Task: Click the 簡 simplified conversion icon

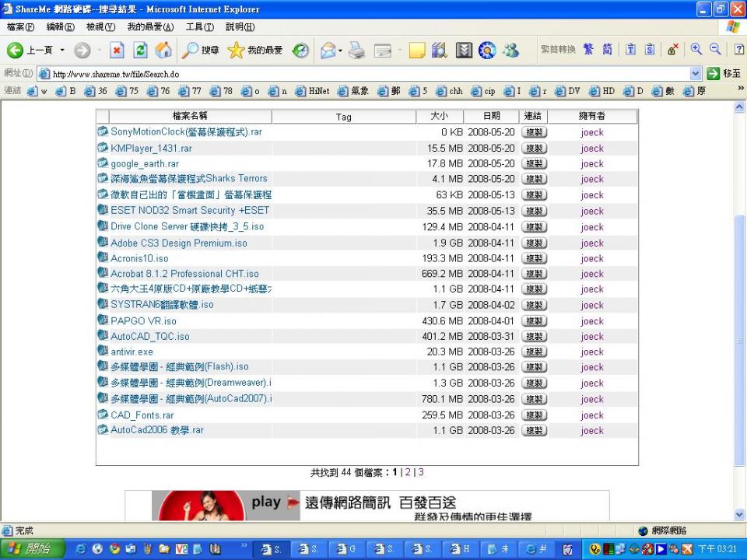Action: tap(607, 49)
